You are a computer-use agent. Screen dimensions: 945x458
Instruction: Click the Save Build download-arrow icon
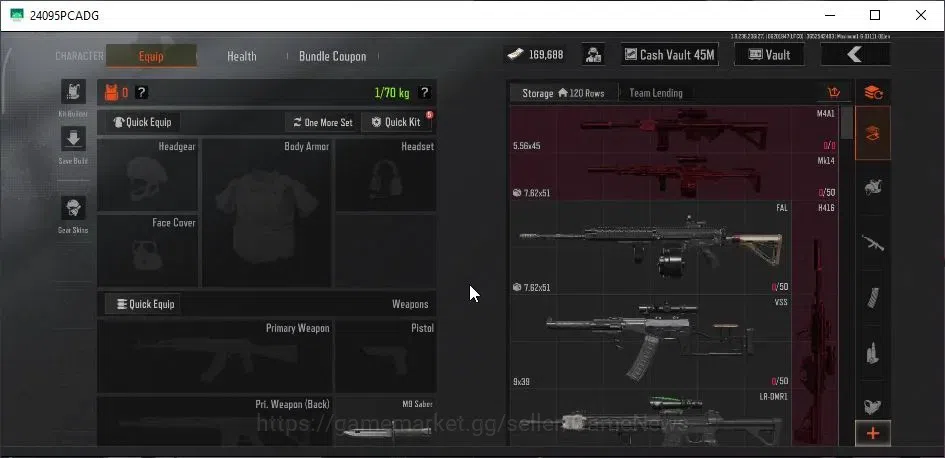coord(74,139)
